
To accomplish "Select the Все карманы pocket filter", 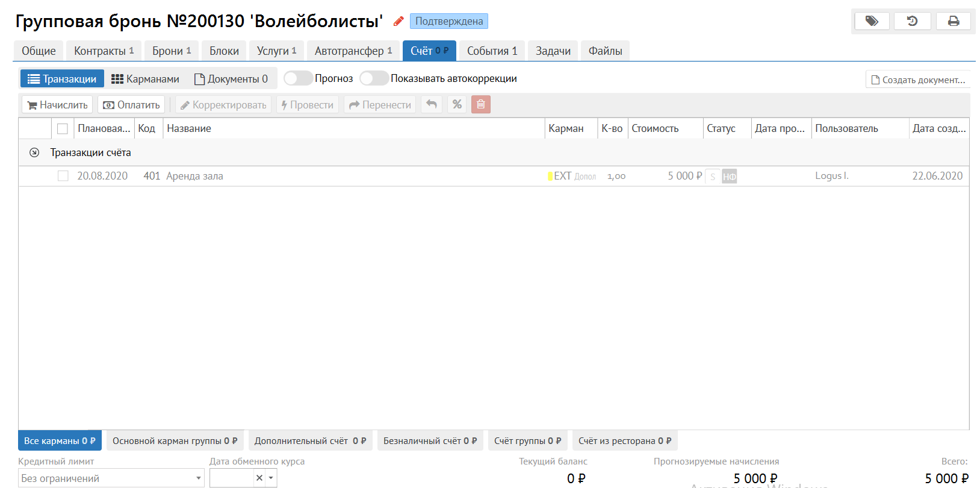I will click(60, 440).
